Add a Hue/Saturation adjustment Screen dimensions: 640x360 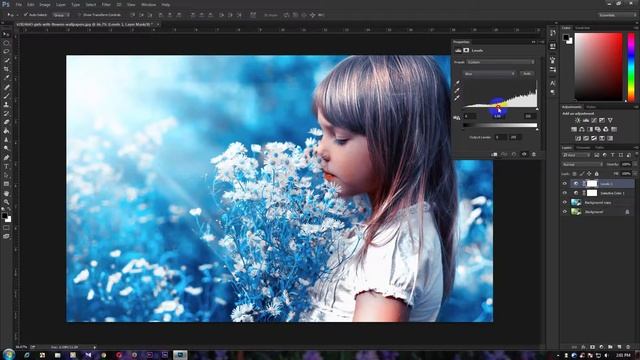coord(574,129)
